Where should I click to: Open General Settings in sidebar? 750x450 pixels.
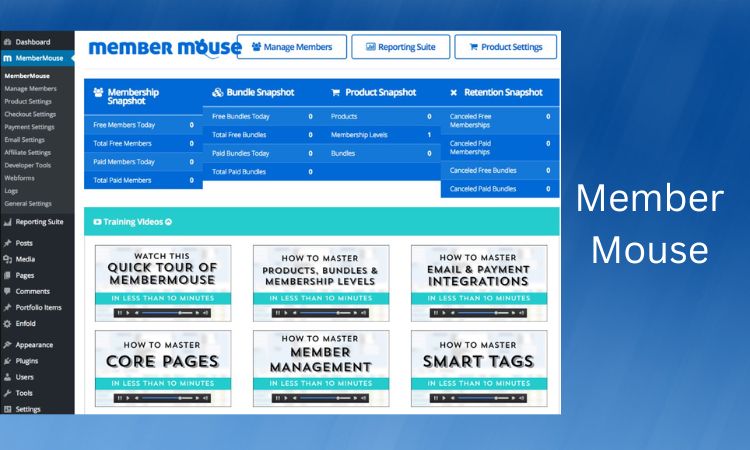coord(28,204)
